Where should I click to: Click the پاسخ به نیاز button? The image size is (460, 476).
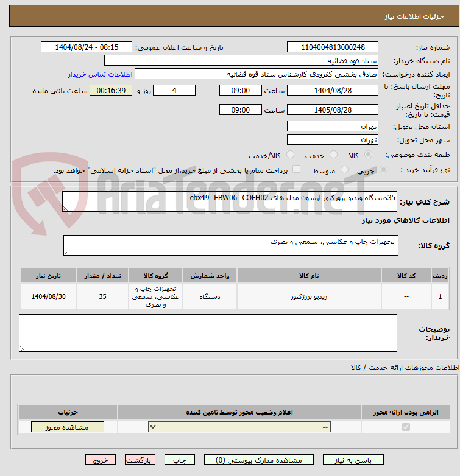(353, 460)
